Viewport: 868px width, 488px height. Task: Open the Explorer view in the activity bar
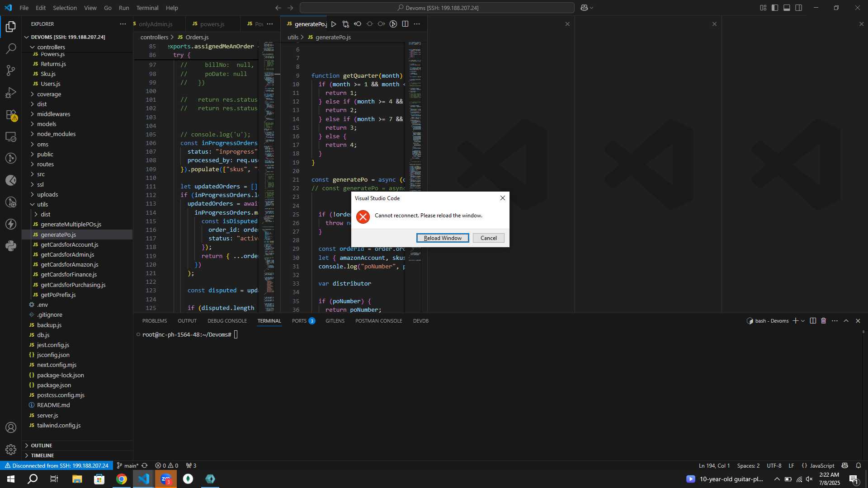[x=11, y=27]
